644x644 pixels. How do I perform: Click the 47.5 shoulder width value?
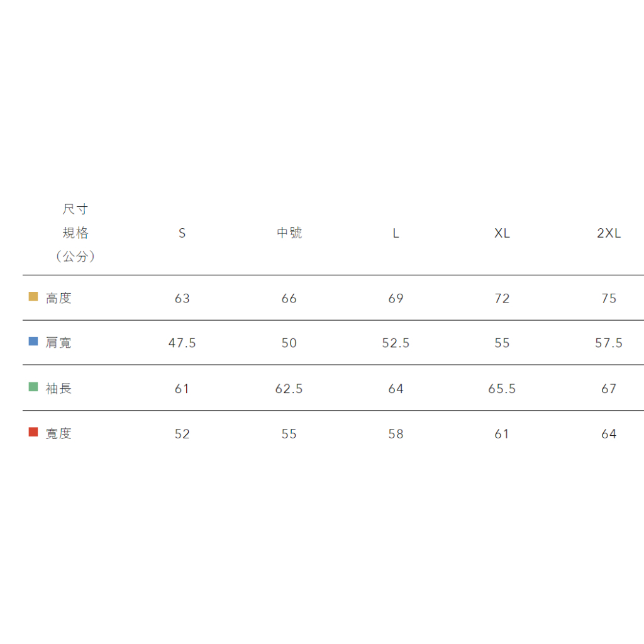click(x=182, y=343)
